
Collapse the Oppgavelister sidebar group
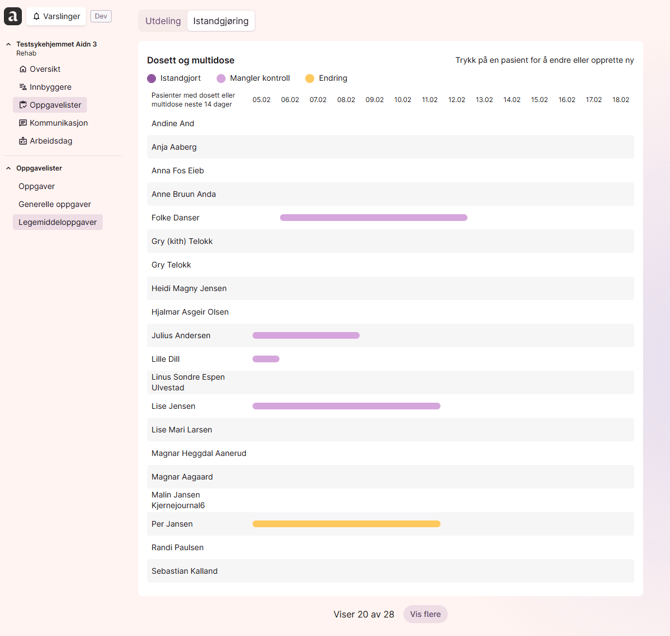click(9, 168)
